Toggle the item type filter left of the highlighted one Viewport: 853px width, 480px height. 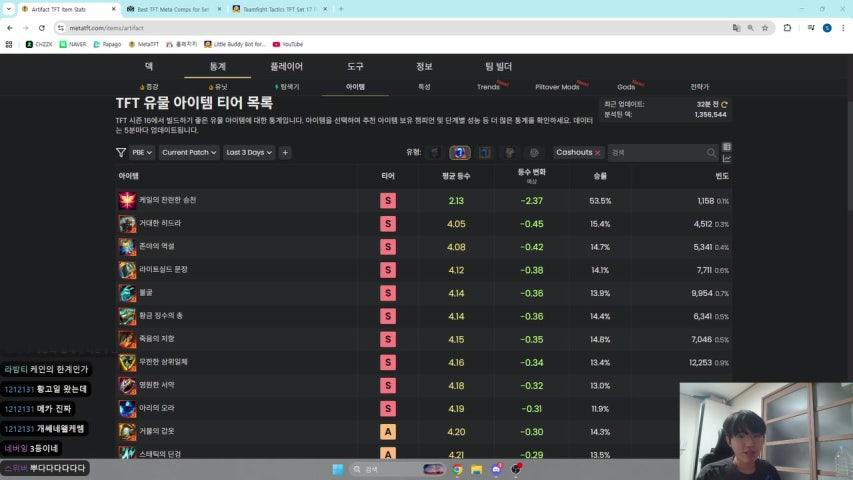(435, 153)
